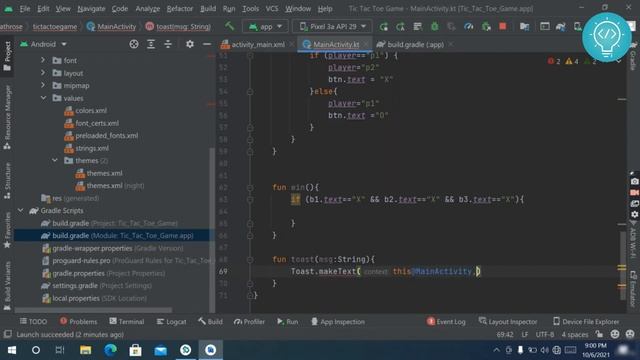Open App Inspection tool window

(338, 322)
